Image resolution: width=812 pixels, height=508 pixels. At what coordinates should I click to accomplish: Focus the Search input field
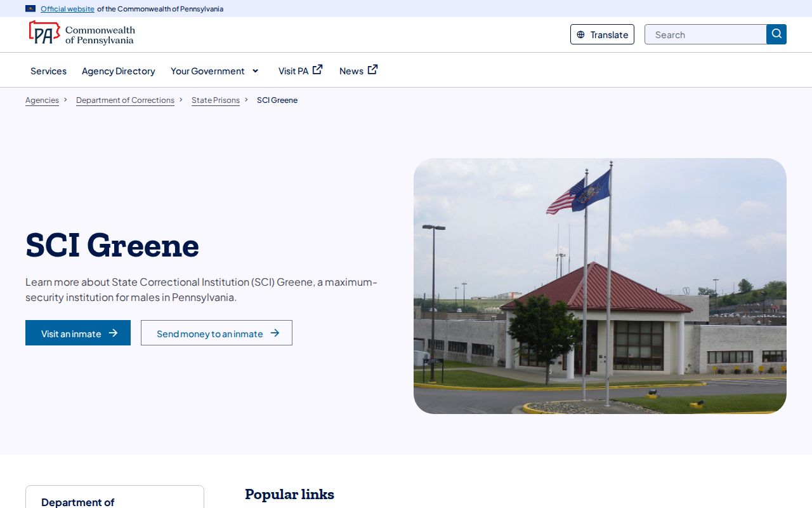(x=705, y=34)
